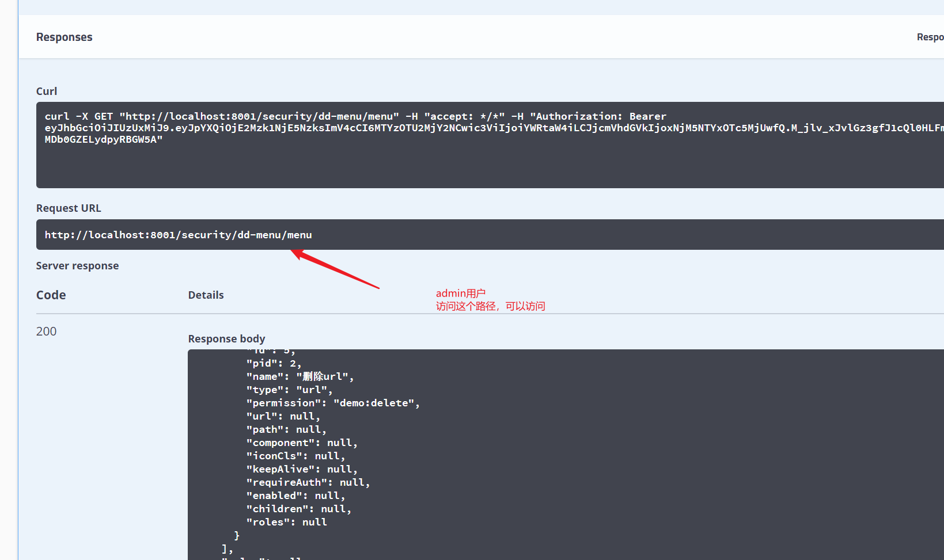
Task: Collapse the Server response section
Action: (x=77, y=265)
